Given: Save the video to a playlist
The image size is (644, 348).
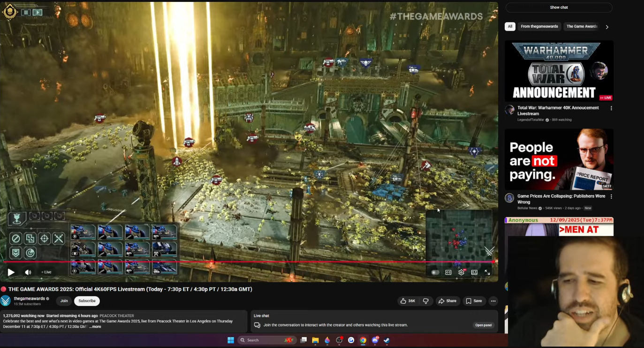Looking at the screenshot, I should click(x=474, y=301).
